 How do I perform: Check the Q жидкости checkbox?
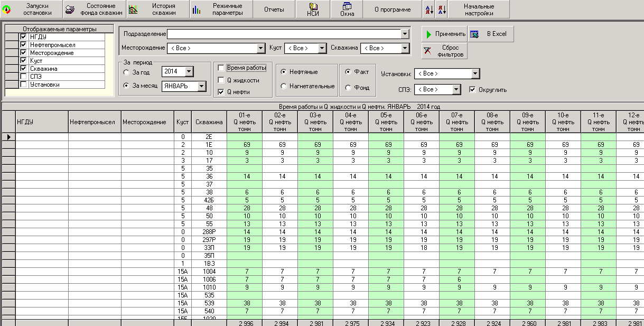(x=221, y=80)
